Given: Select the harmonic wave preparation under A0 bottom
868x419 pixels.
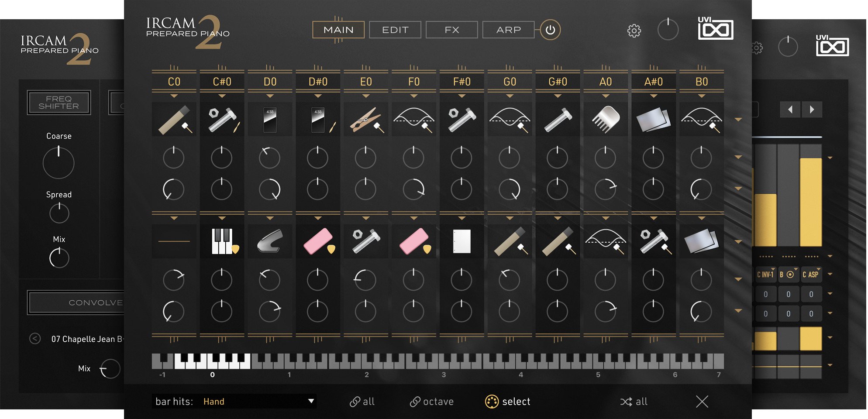Looking at the screenshot, I should (x=606, y=241).
